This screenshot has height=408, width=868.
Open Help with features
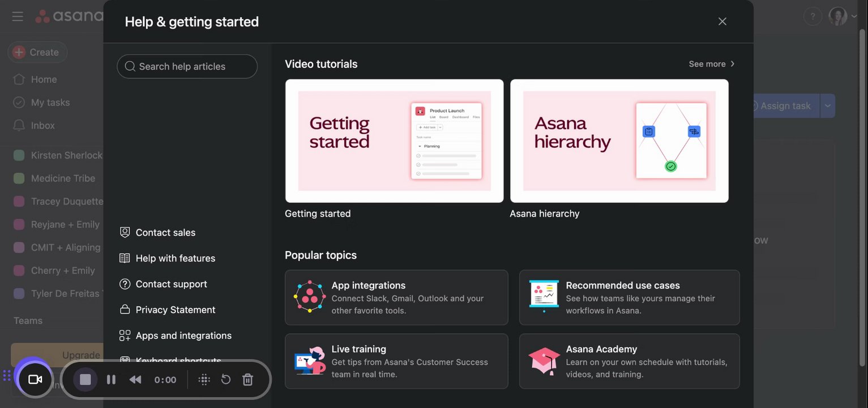(x=176, y=258)
